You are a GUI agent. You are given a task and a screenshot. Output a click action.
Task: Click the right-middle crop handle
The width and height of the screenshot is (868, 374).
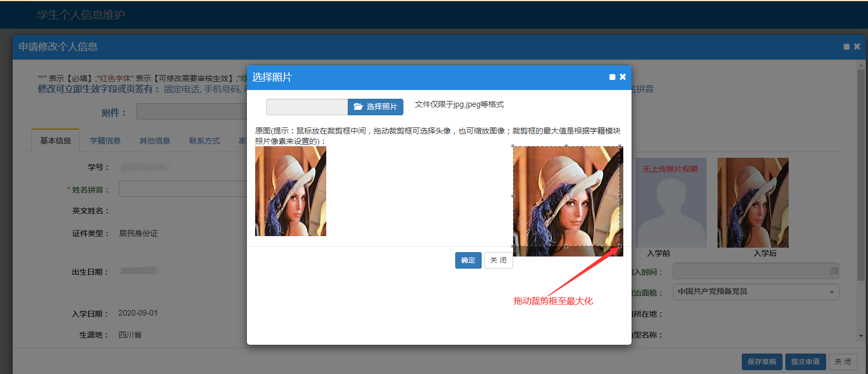[620, 196]
